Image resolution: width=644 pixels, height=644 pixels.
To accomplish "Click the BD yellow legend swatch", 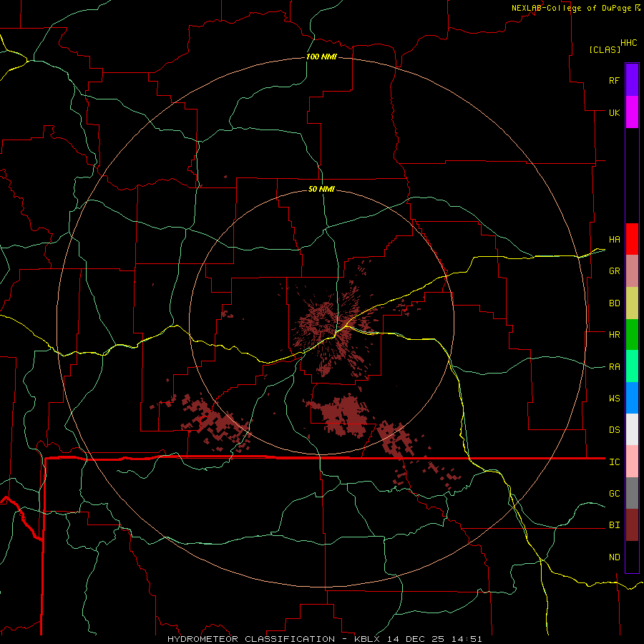I will [632, 303].
